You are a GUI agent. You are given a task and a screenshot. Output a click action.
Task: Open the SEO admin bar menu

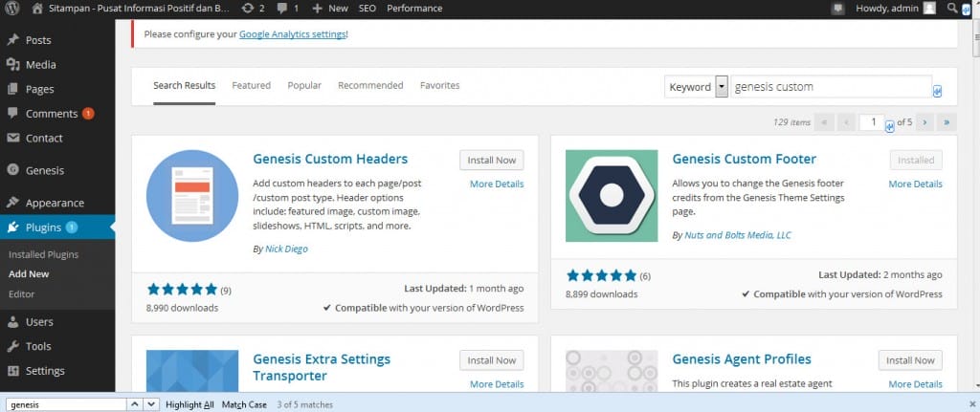pos(367,8)
